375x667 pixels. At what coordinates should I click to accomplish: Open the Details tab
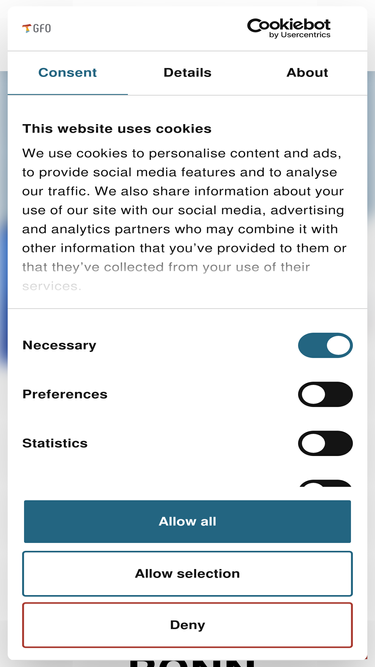pos(188,73)
